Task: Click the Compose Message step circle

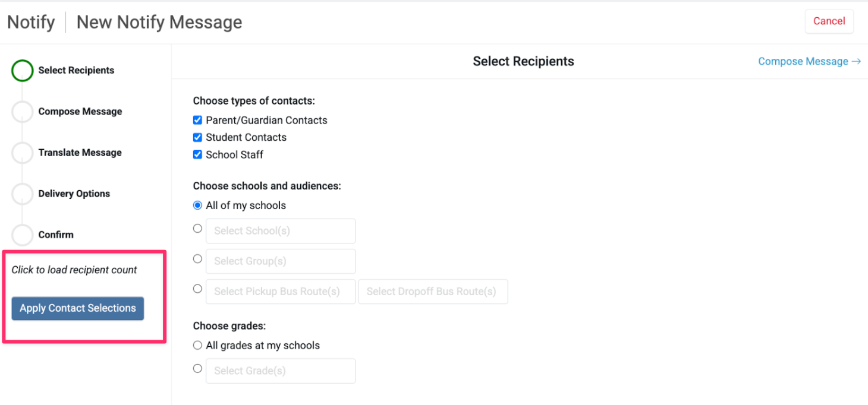Action: (22, 112)
